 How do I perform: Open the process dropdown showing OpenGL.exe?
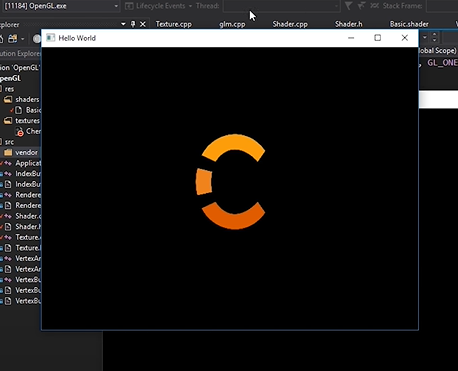click(x=60, y=6)
